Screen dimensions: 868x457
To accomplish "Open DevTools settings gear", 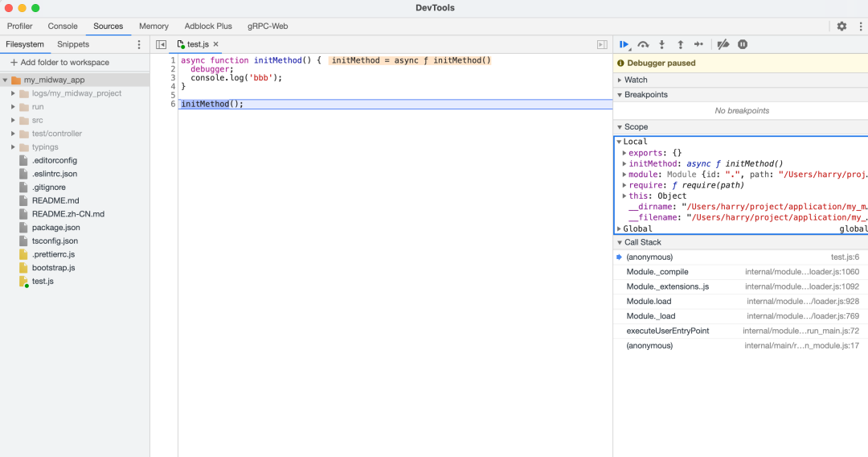I will [841, 27].
